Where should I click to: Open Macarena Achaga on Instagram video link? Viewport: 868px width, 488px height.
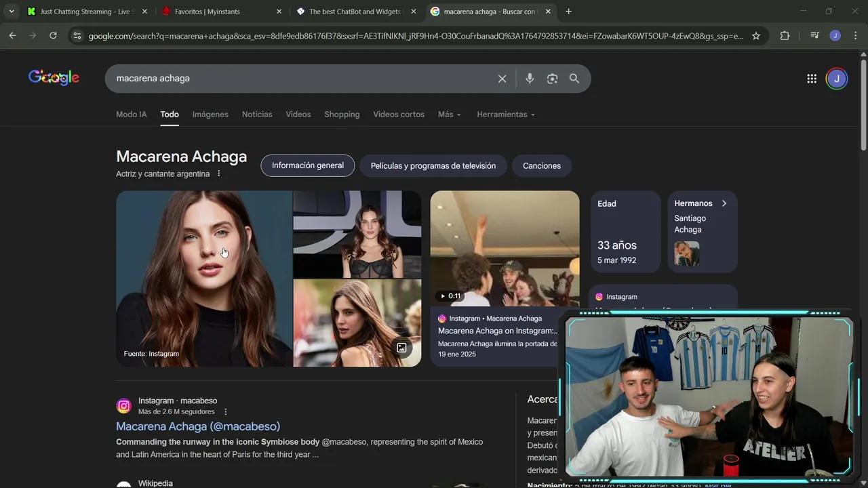coord(498,331)
